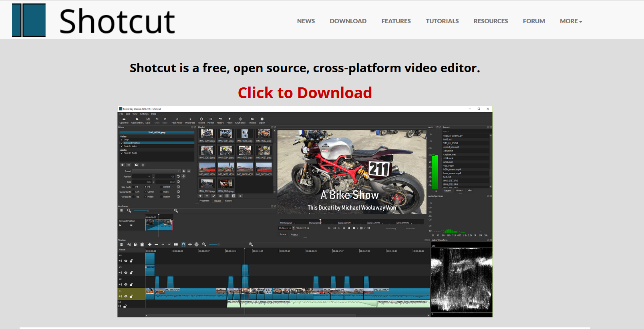Viewport: 644px width, 329px height.
Task: Switch to the Project tab under preview
Action: point(294,234)
